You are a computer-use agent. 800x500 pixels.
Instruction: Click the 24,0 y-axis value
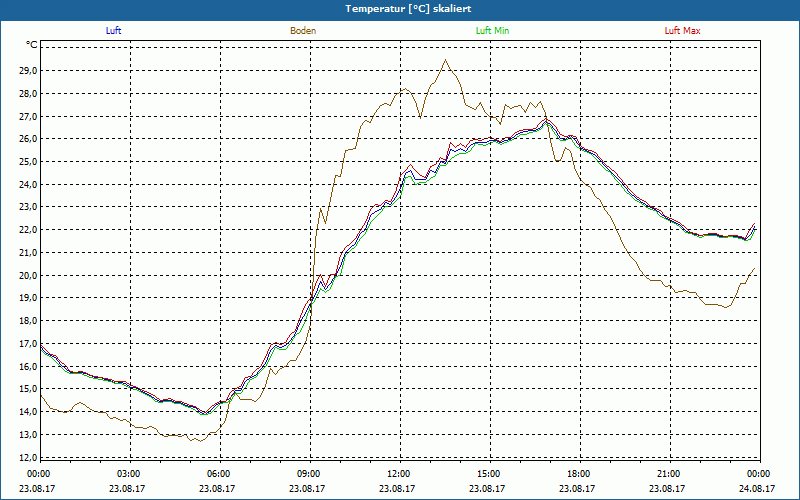coord(29,185)
